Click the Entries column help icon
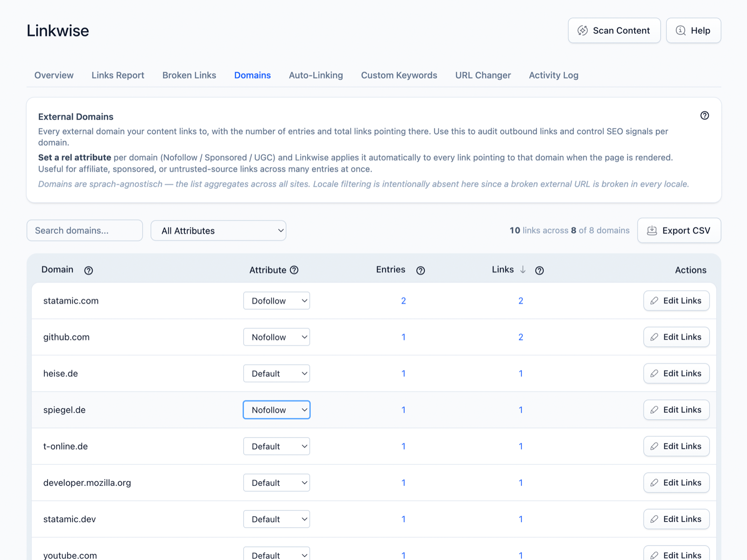Screen dimensions: 747x560 (420, 270)
